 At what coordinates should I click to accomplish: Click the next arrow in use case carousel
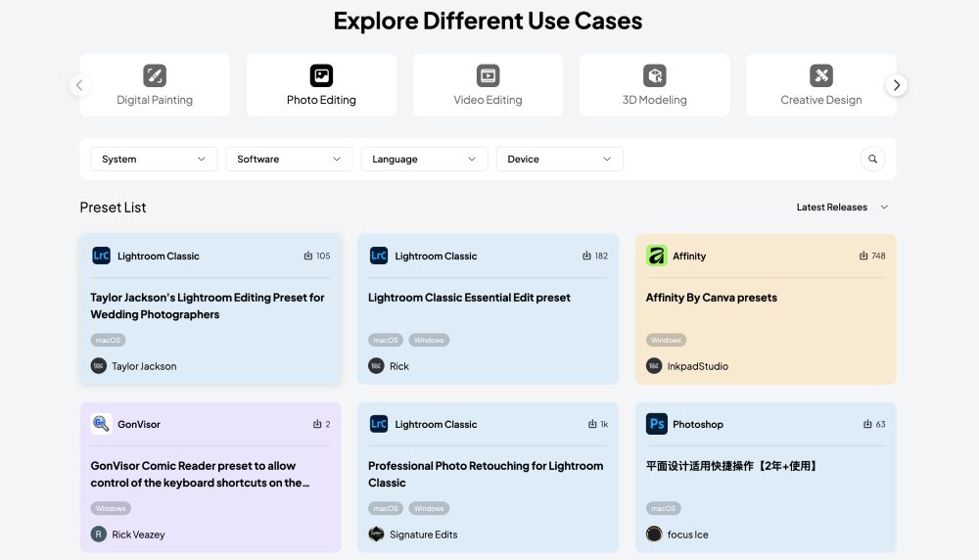click(x=897, y=85)
